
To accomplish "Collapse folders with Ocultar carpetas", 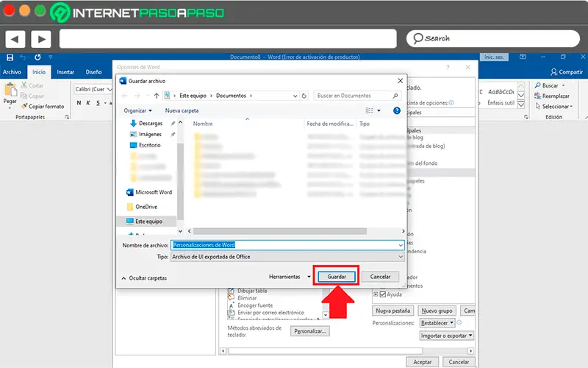I will click(144, 278).
